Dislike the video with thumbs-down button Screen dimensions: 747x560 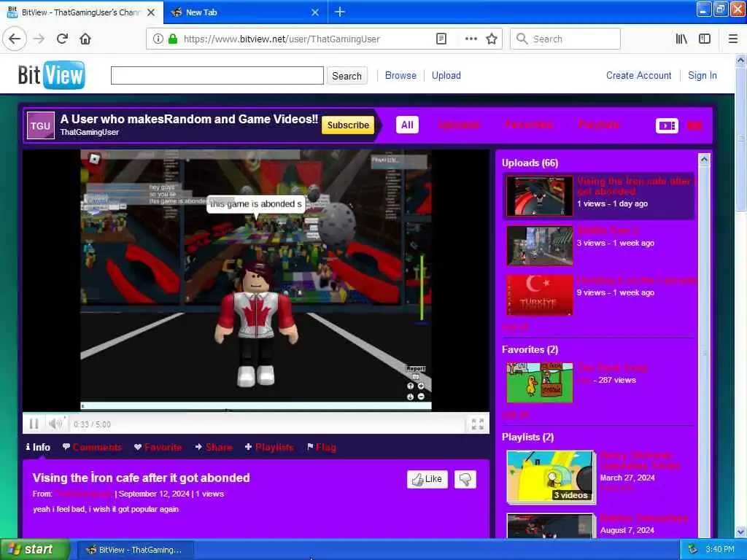pos(465,479)
